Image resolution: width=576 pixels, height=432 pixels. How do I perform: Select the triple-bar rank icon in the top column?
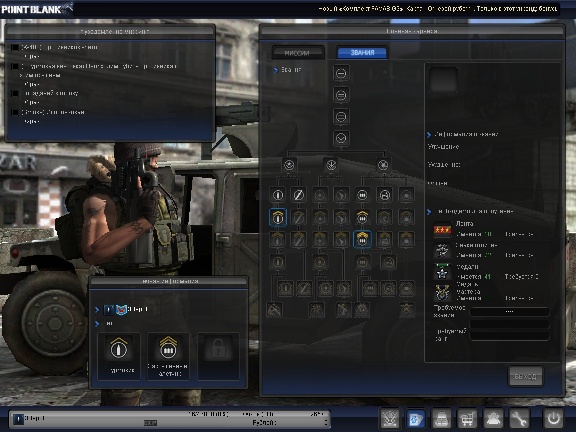click(341, 117)
